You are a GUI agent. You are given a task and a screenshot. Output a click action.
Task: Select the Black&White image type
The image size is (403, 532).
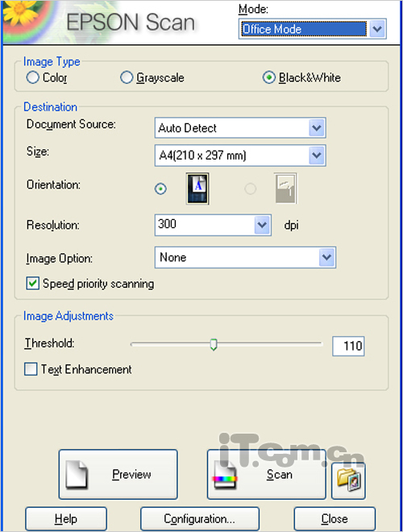(268, 77)
